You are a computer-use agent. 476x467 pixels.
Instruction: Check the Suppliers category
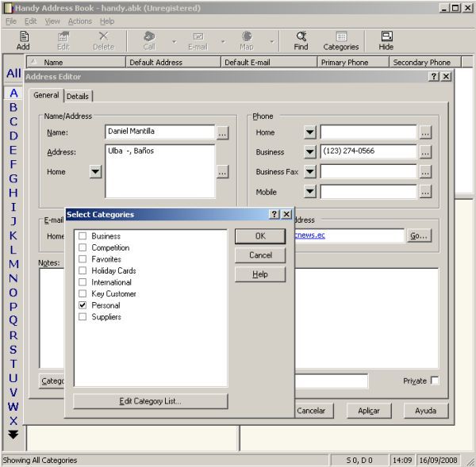coord(83,317)
